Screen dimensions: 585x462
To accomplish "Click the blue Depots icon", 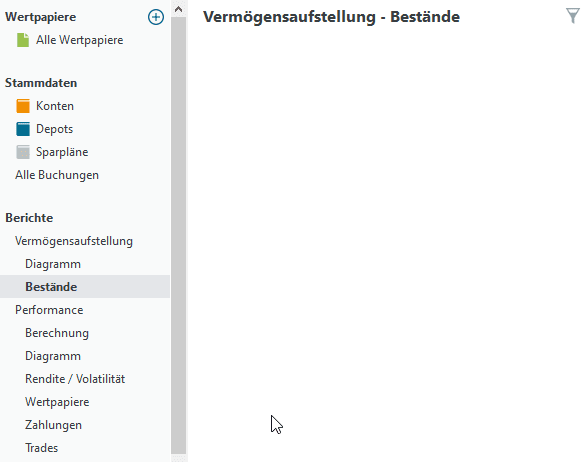I will [23, 129].
